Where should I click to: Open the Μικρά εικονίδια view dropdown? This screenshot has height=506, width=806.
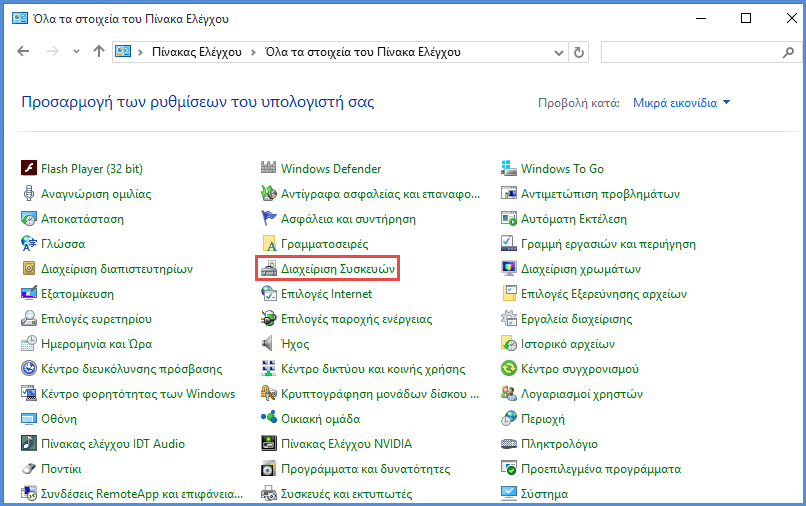point(681,103)
